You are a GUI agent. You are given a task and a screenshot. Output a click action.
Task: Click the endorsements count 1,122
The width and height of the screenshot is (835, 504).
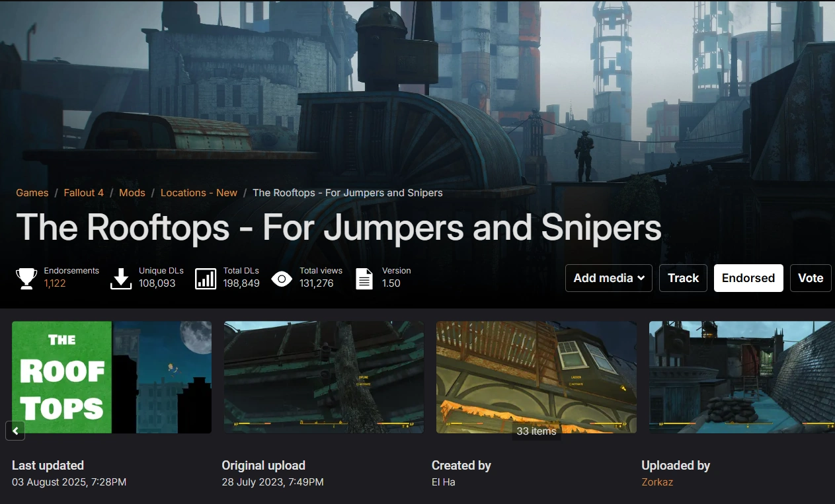point(55,283)
